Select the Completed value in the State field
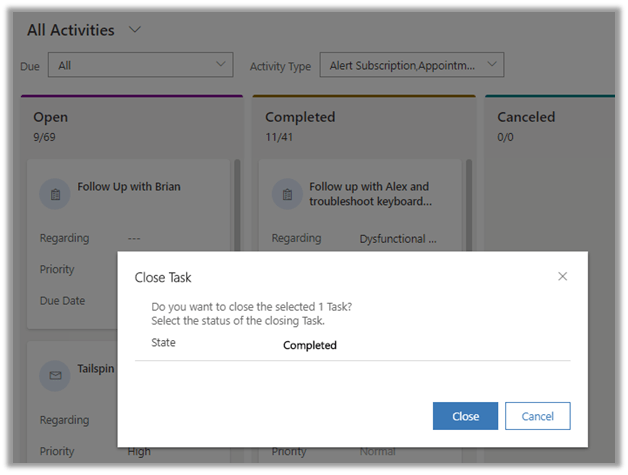 click(310, 345)
